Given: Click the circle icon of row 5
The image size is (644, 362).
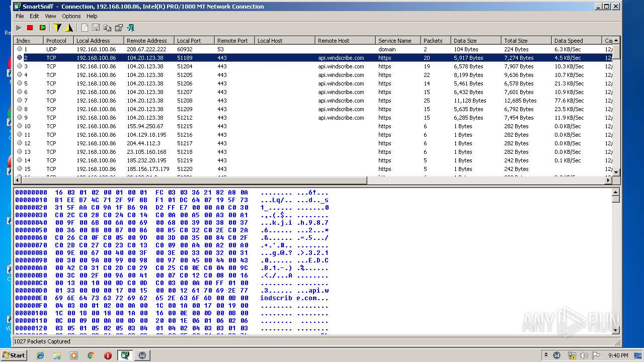Looking at the screenshot, I should tap(20, 83).
